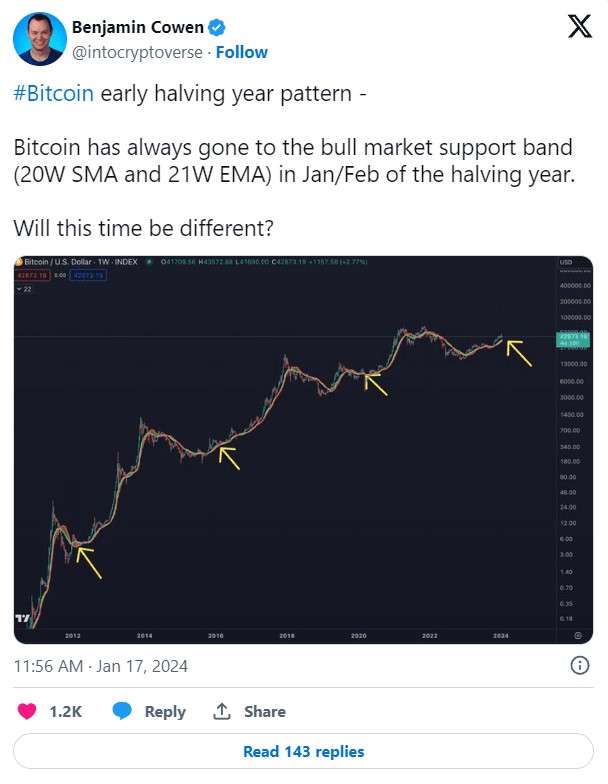Click the share upload arrow icon
608x784 pixels.
222,711
